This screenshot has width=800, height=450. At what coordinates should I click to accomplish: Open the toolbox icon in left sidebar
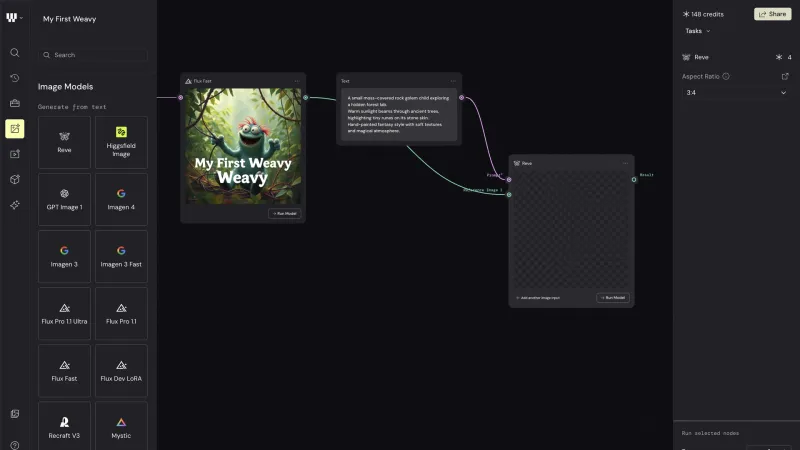(15, 103)
